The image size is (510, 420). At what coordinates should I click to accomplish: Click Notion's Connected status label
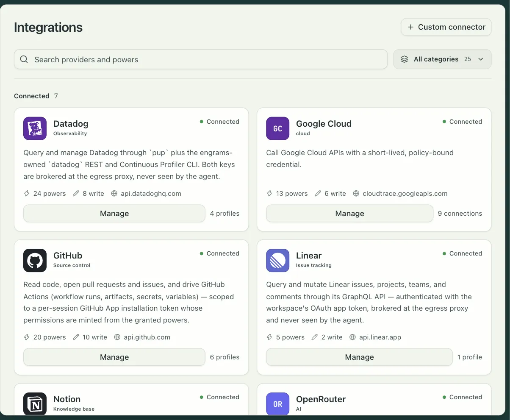pyautogui.click(x=223, y=397)
